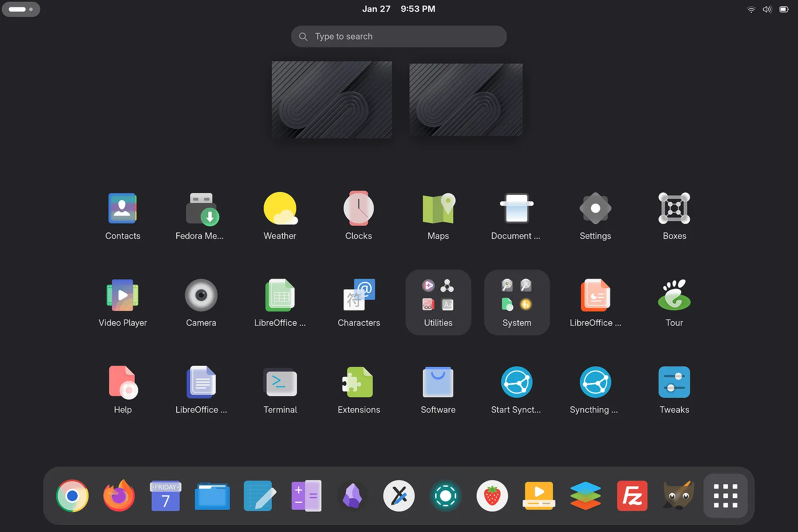Switch to the second workspace thumbnail

coord(466,100)
